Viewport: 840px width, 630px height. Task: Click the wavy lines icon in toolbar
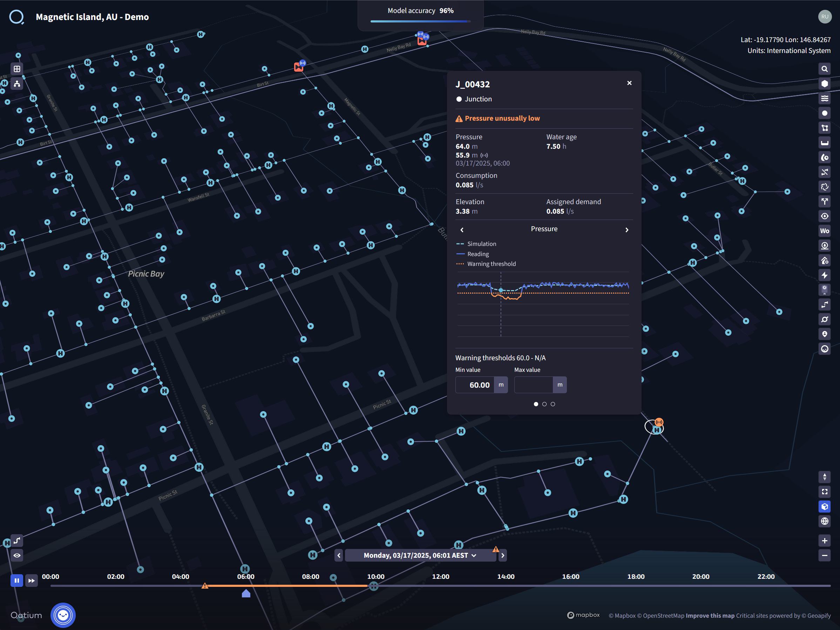[825, 99]
